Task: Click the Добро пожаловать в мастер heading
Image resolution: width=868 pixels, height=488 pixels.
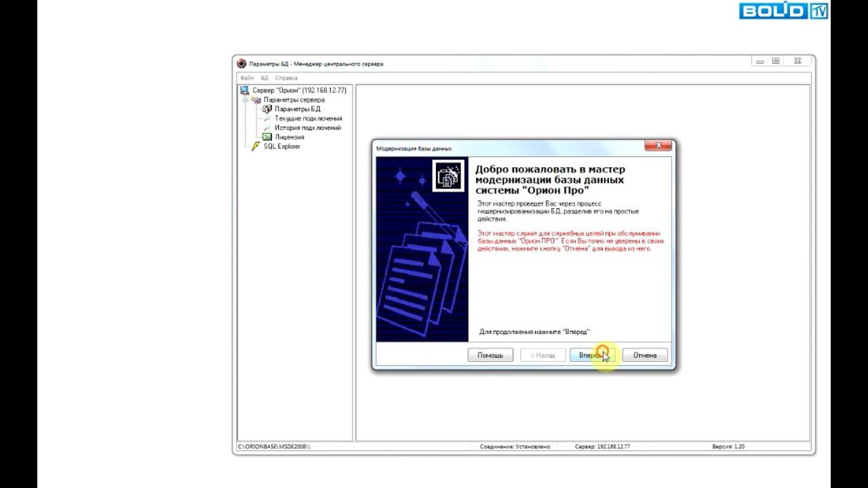Action: (551, 180)
